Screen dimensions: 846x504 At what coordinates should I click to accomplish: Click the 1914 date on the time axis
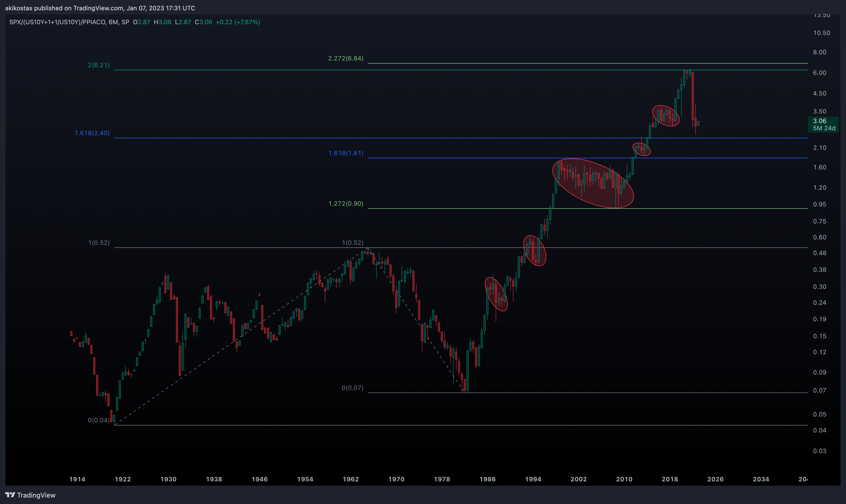pyautogui.click(x=77, y=479)
